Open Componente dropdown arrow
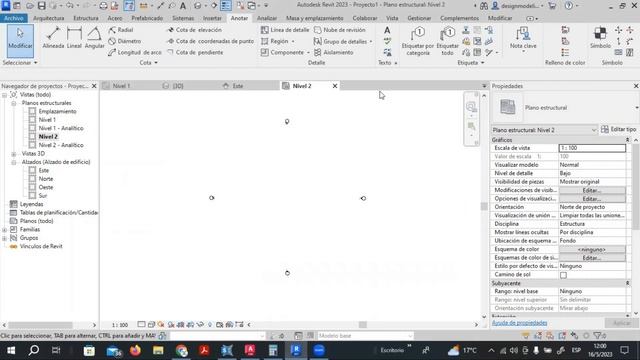Screen dimensions: 640x360 pyautogui.click(x=308, y=52)
